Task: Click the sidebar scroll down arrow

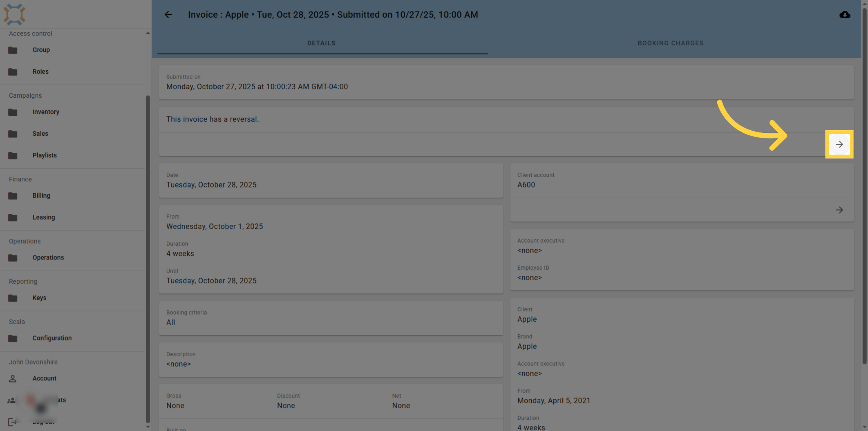Action: coord(148,427)
